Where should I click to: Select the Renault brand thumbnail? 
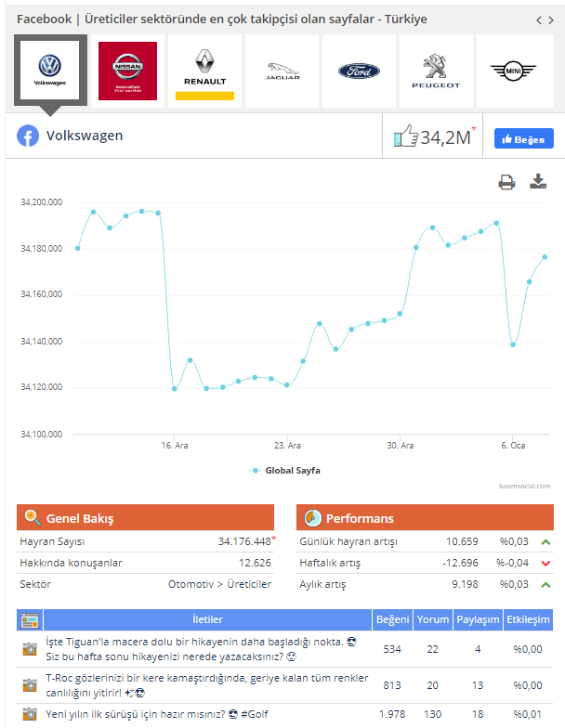pos(204,71)
